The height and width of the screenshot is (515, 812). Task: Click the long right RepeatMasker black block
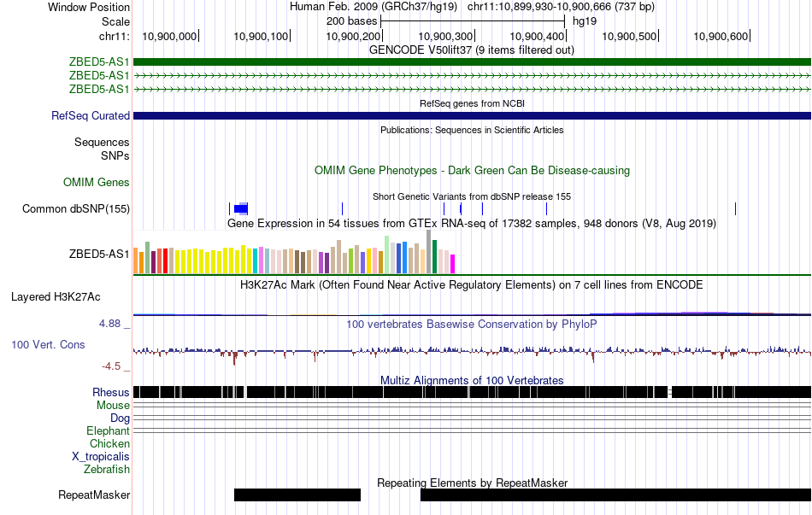615,495
